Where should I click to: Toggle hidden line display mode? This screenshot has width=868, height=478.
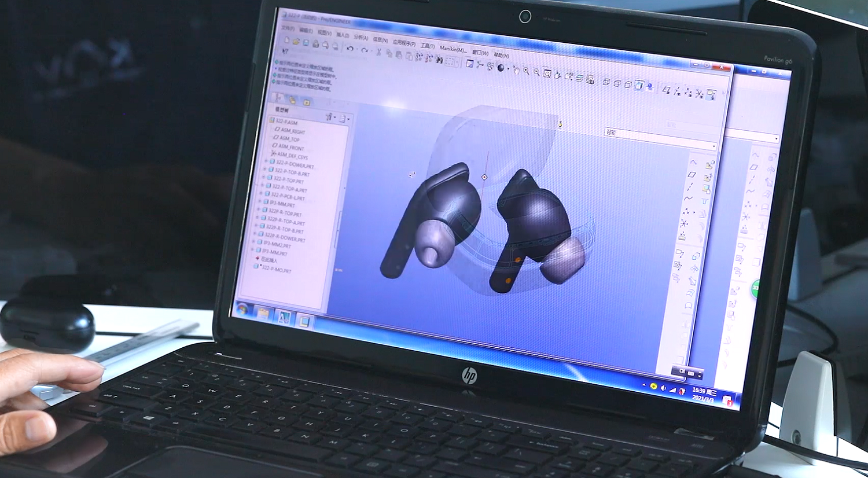tap(617, 83)
